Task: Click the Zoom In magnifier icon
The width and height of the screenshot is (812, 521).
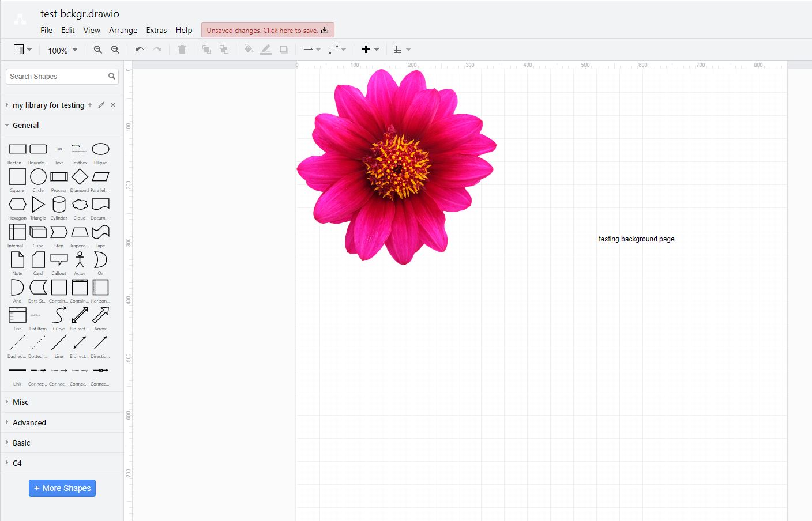Action: pyautogui.click(x=98, y=50)
